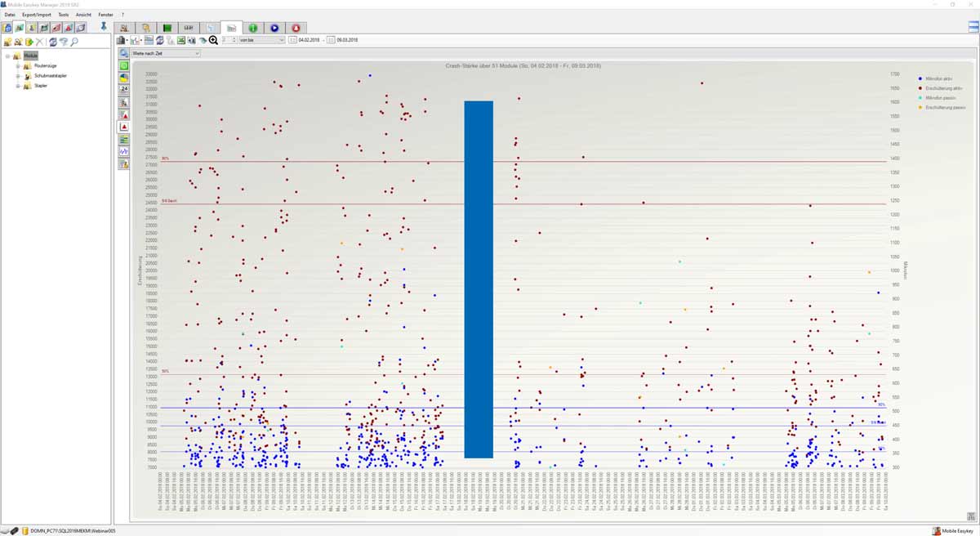Switch to the green square tab
980x536 pixels.
(x=167, y=28)
